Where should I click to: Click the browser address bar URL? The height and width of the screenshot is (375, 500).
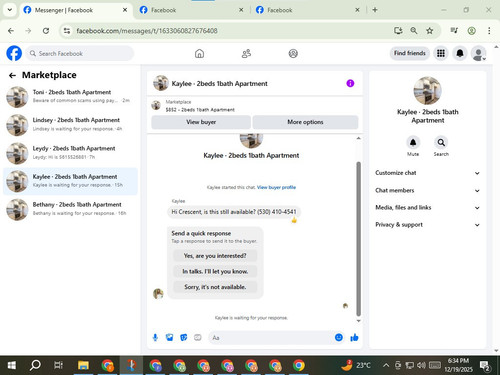147,31
